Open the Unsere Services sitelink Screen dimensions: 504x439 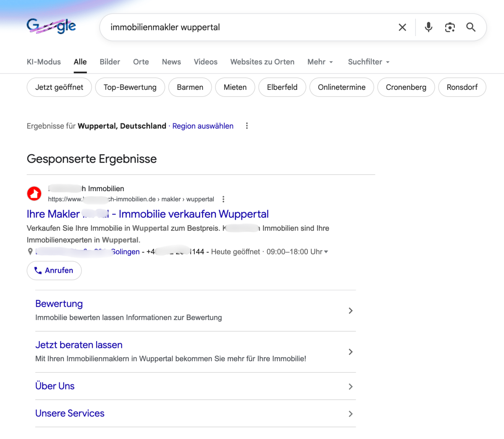pyautogui.click(x=70, y=413)
